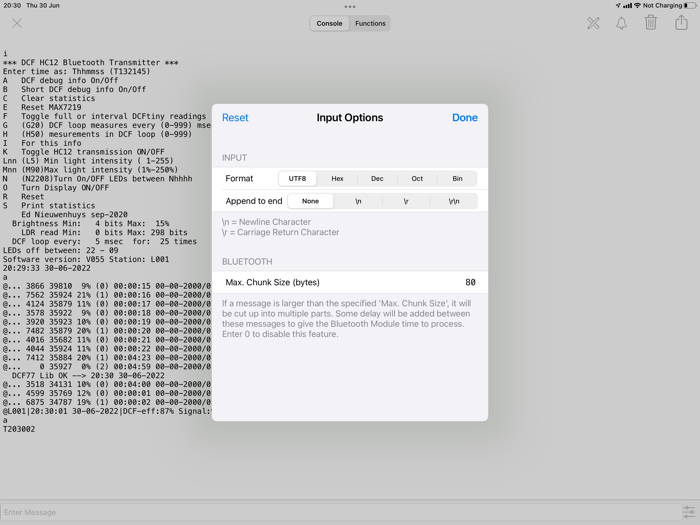Close the console with the X icon
The height and width of the screenshot is (525, 700).
coord(17,23)
